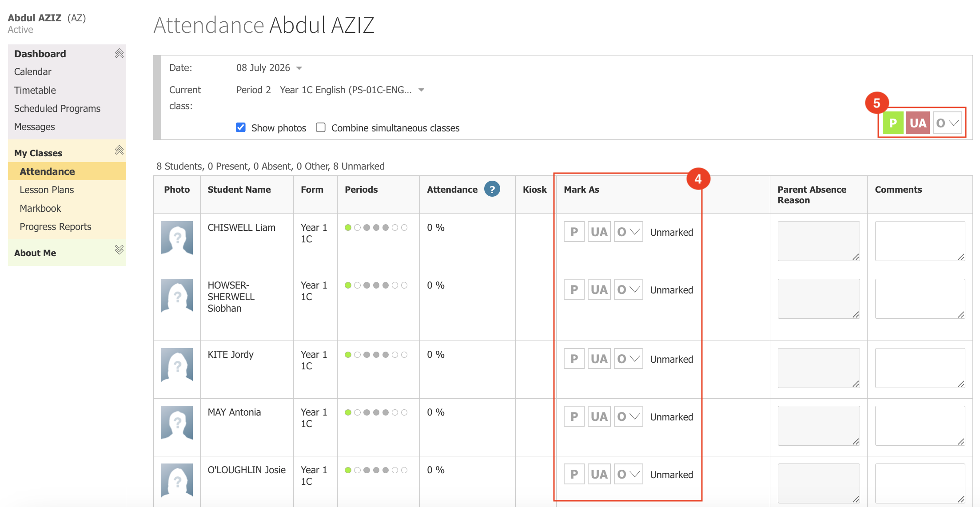Mark HOWSER-SHERWELL Siobhan as Present

pyautogui.click(x=574, y=289)
